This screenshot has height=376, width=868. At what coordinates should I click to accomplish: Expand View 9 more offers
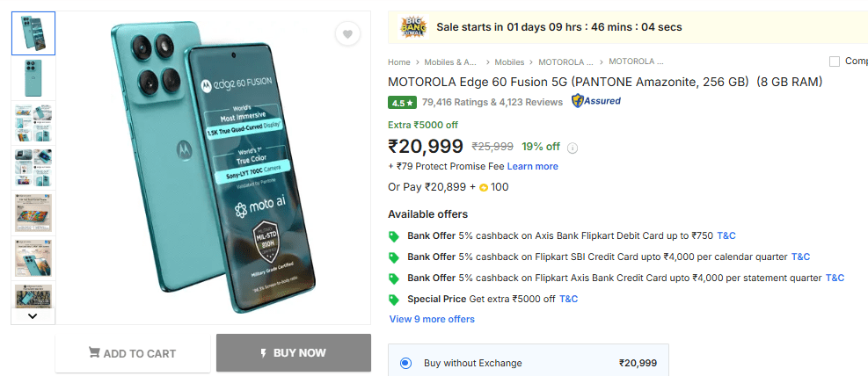pyautogui.click(x=432, y=319)
